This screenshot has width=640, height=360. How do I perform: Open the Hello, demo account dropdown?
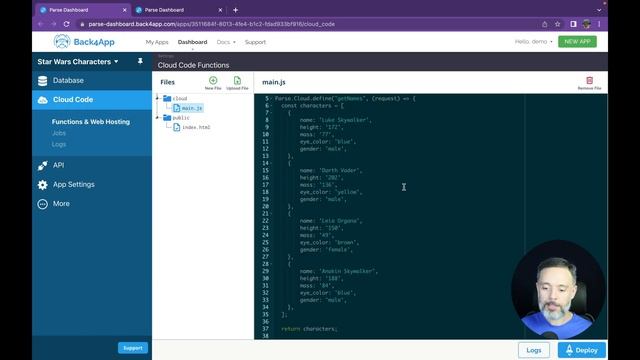point(533,42)
